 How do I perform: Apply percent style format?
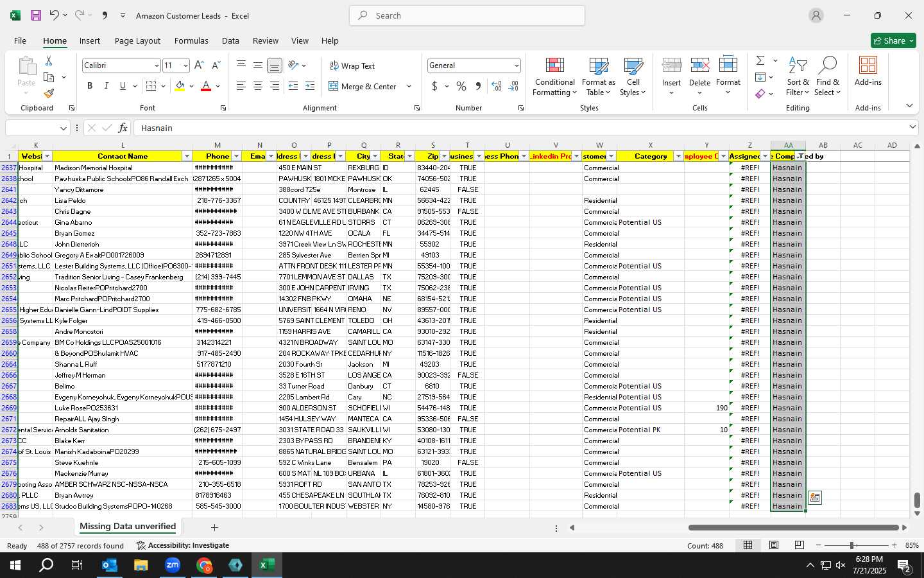[x=461, y=86]
